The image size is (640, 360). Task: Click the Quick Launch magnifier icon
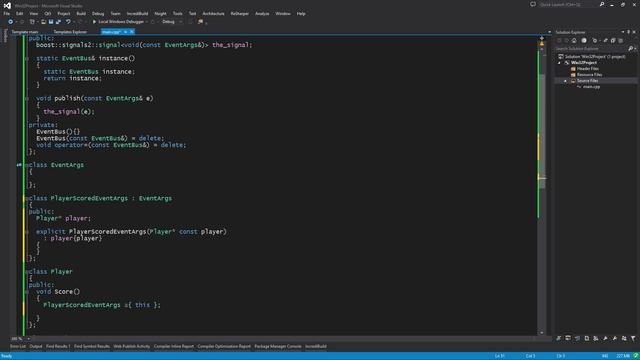(602, 4)
